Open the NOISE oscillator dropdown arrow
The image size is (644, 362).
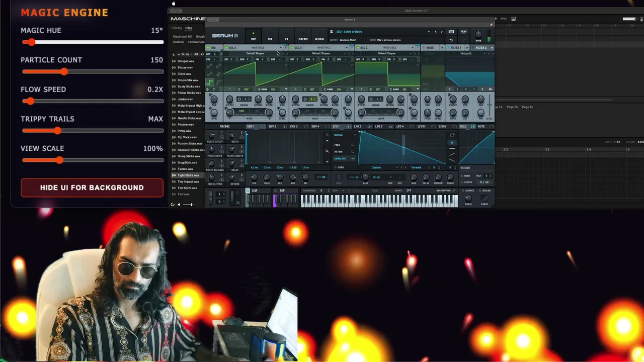442,48
